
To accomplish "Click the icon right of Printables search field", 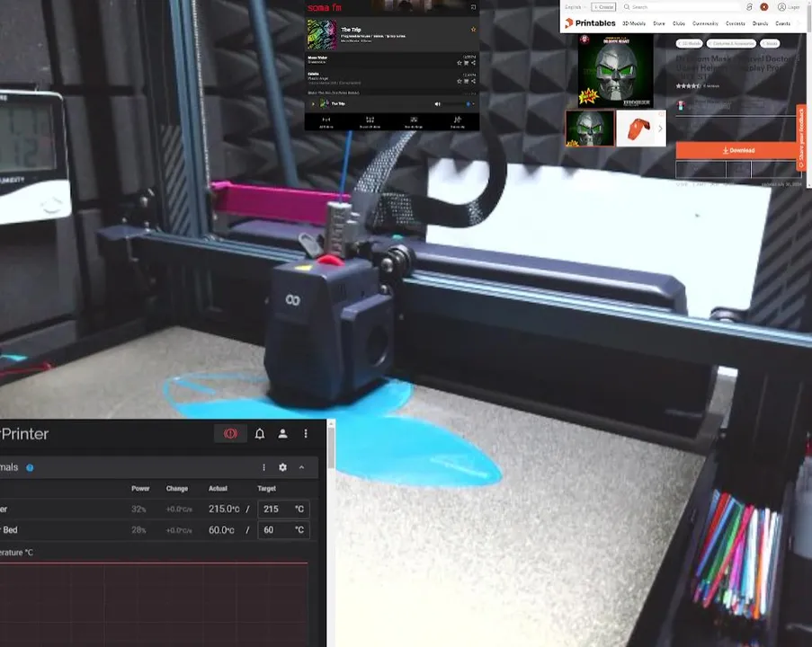I will click(x=749, y=6).
